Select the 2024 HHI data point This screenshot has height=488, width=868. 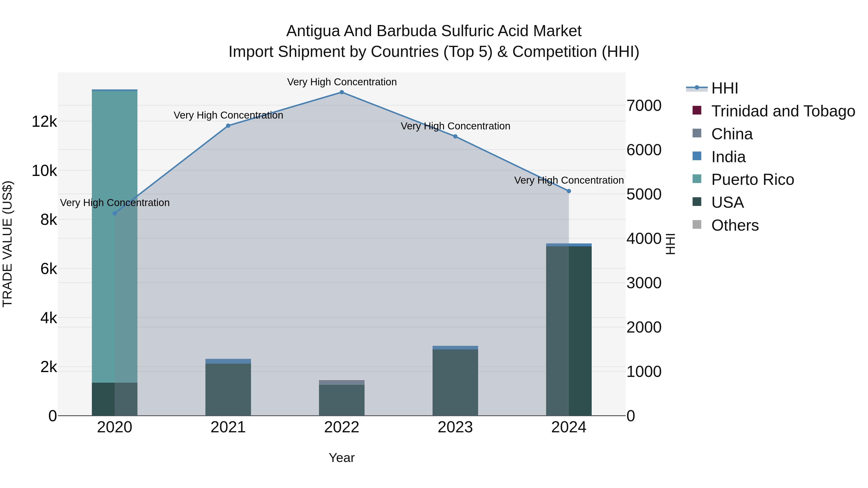[569, 191]
